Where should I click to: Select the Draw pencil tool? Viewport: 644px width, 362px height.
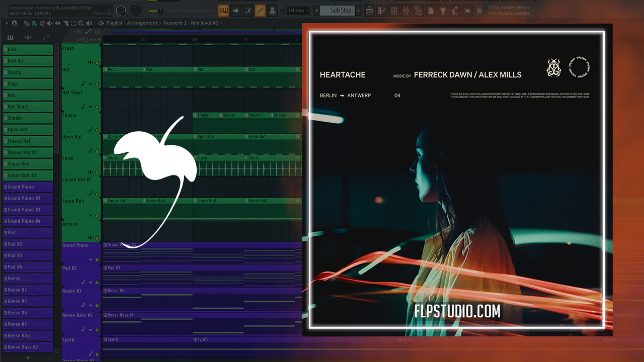[x=26, y=23]
